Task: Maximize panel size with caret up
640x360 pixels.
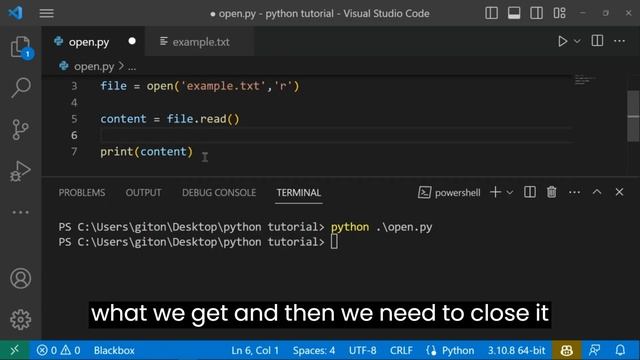Action: (x=597, y=192)
